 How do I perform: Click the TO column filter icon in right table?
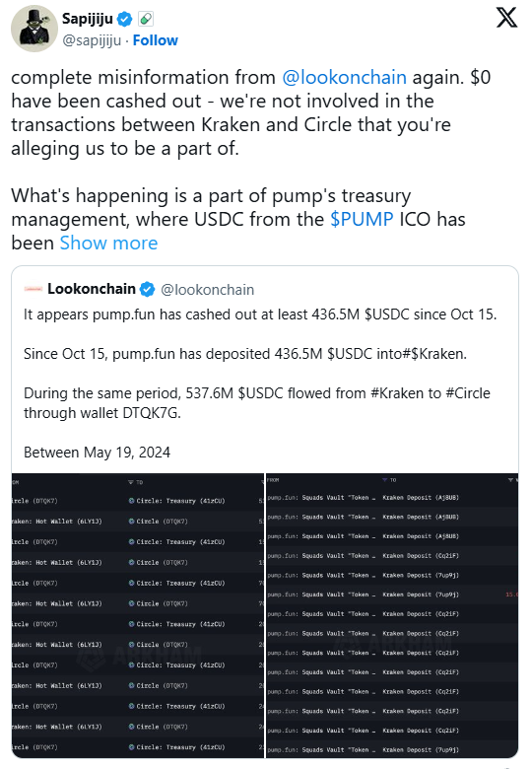[385, 480]
